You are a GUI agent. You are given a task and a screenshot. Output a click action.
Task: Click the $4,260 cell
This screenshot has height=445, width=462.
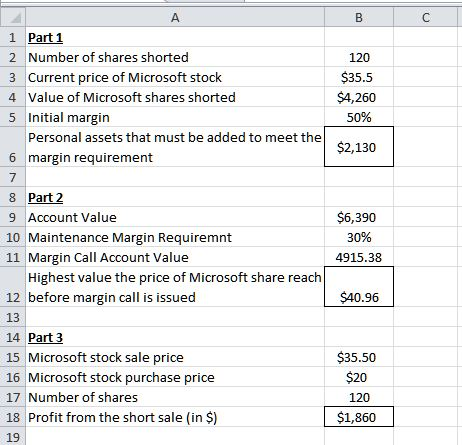tap(359, 97)
